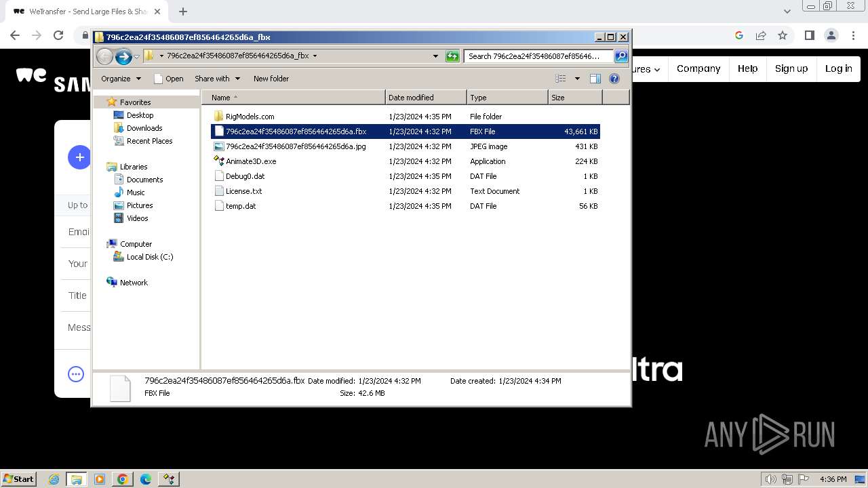Select Network in the navigation pane

(134, 283)
